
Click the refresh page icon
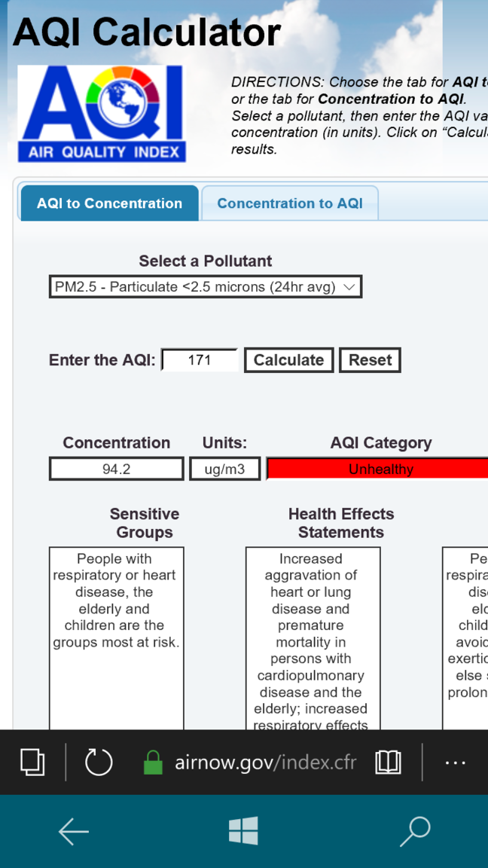tap(99, 762)
